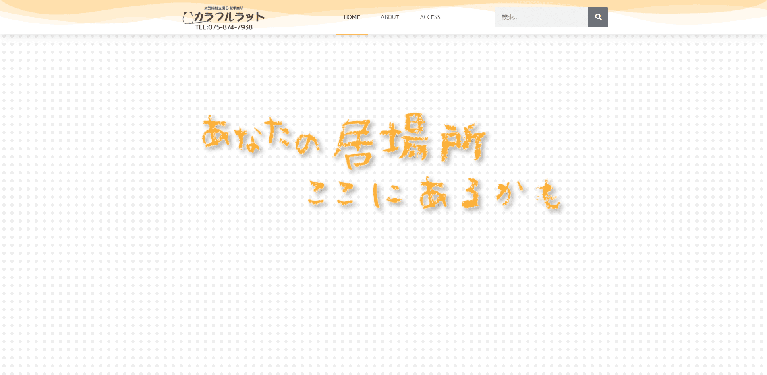Open the HOME menu item
Screen dimensions: 767x375
tap(352, 17)
